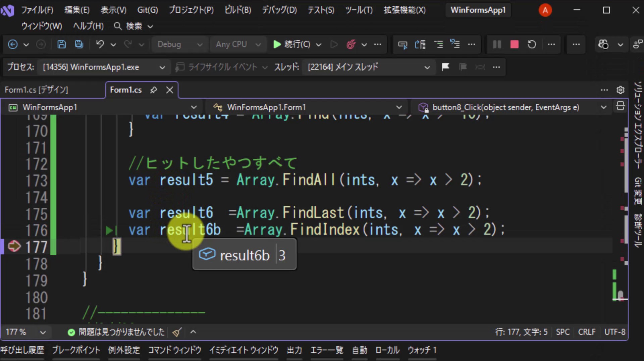Continue execution with 続行(C) button
The image size is (644, 361).
(x=292, y=44)
